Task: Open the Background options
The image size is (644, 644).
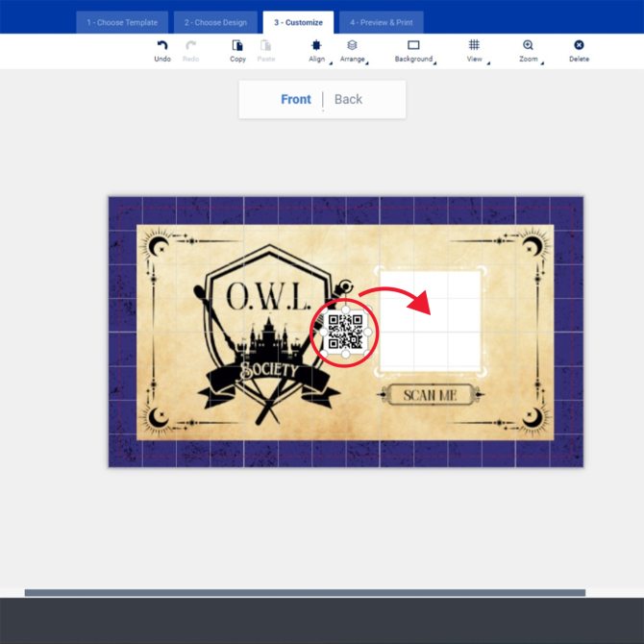Action: pos(413,51)
